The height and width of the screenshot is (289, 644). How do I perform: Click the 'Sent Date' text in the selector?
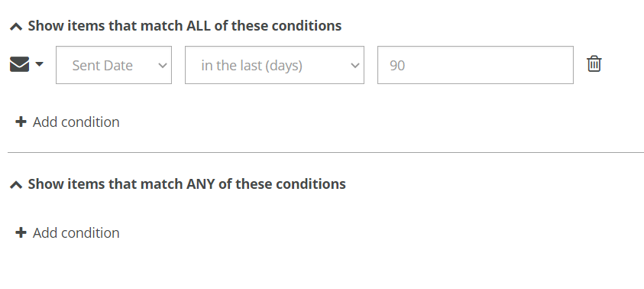tap(102, 65)
